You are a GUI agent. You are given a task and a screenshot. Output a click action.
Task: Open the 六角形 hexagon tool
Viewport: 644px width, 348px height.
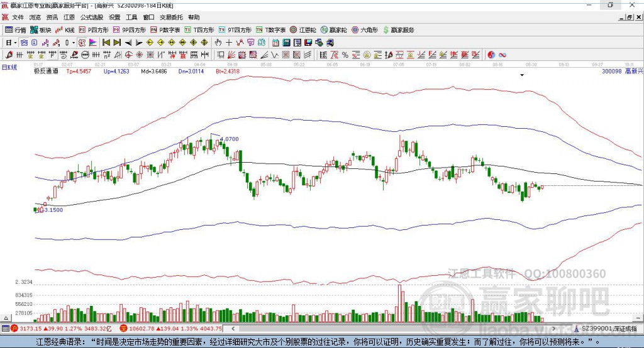365,30
